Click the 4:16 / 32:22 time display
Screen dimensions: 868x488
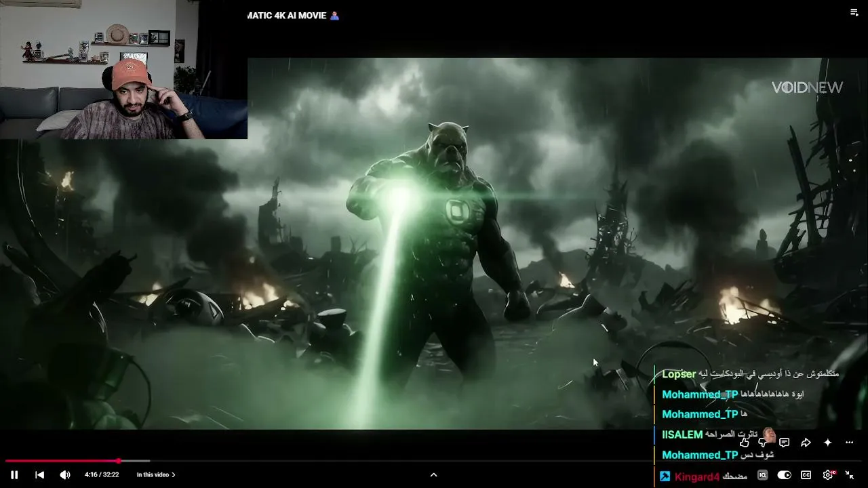point(102,475)
